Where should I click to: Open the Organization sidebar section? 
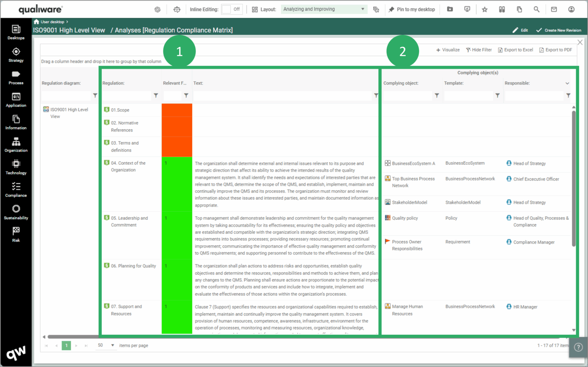16,145
